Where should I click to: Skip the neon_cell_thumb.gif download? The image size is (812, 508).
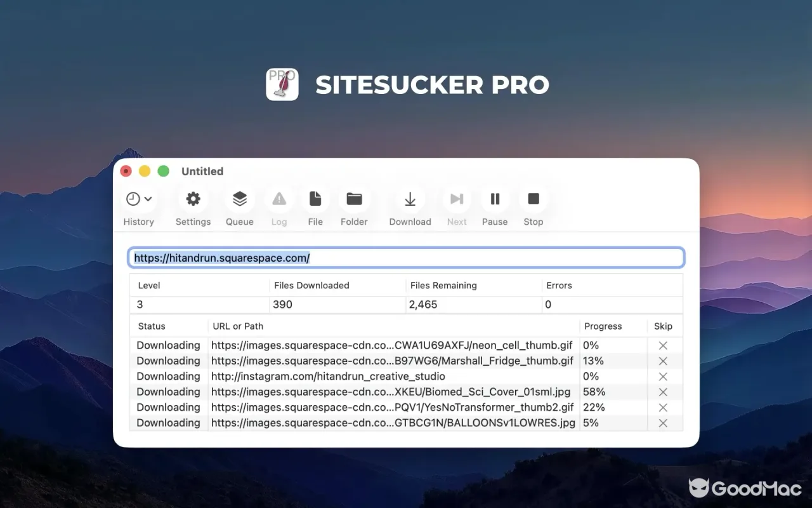click(663, 345)
